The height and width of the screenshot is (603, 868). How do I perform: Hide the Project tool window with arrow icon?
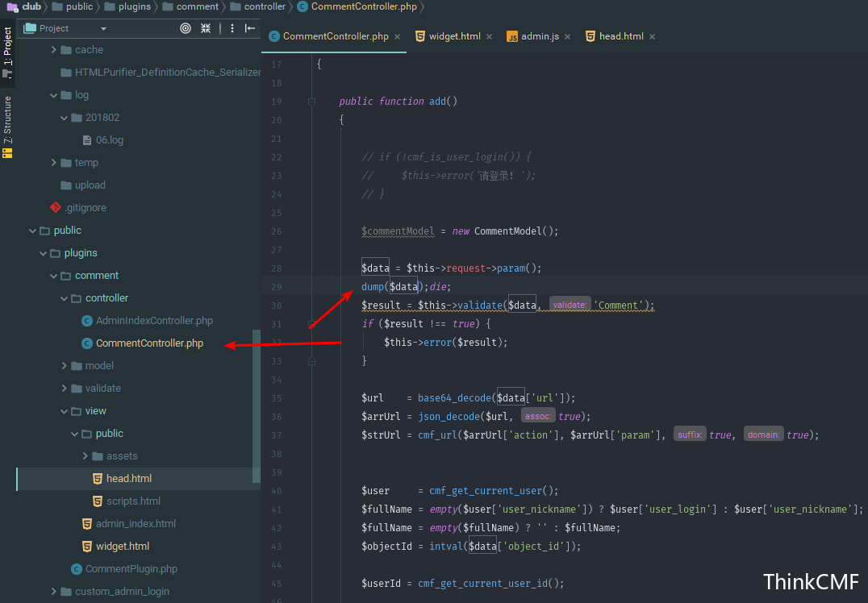(x=250, y=28)
